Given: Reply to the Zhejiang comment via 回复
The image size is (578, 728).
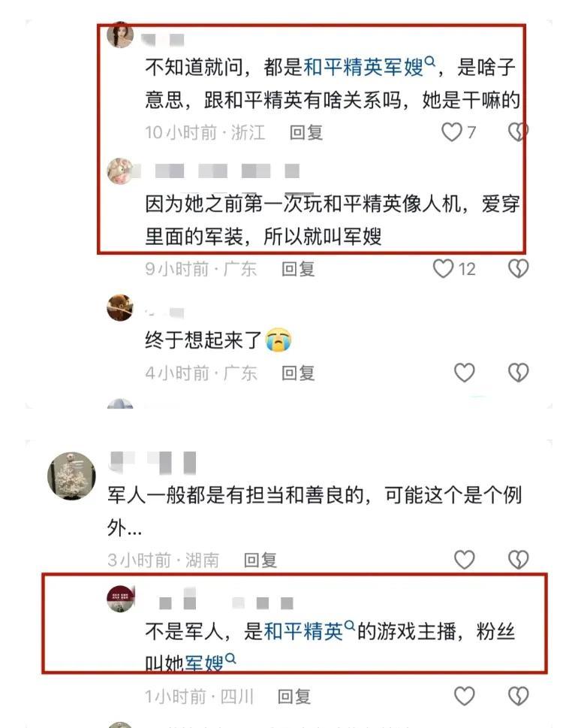Looking at the screenshot, I should tap(306, 133).
